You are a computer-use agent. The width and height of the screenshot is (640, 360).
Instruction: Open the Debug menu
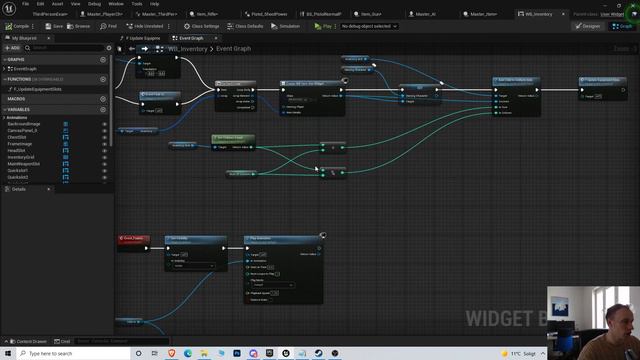94,4
